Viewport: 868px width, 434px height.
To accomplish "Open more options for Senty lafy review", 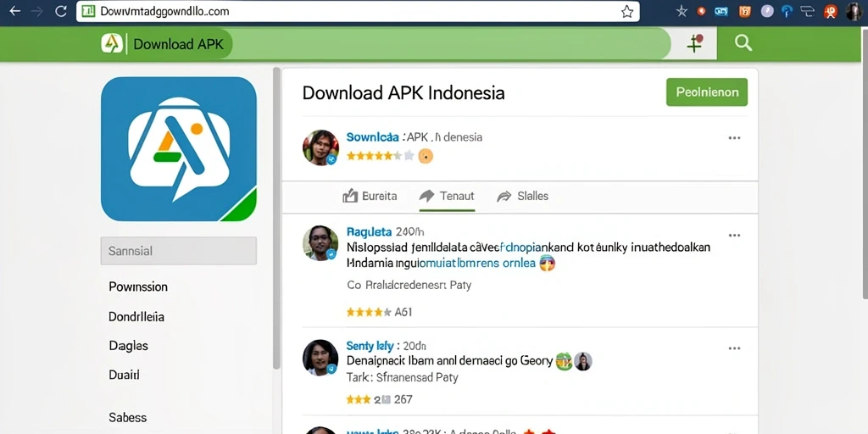I will (734, 348).
